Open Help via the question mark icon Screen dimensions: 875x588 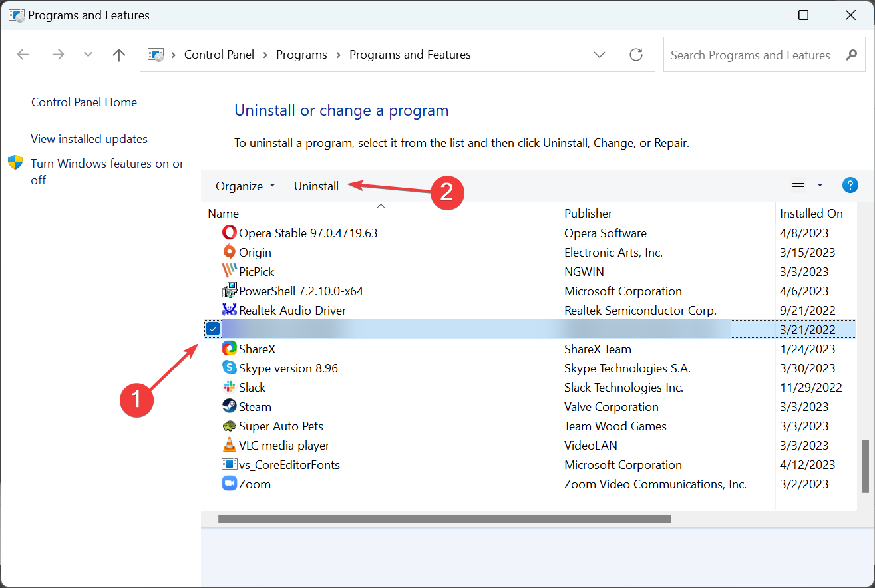click(x=850, y=185)
